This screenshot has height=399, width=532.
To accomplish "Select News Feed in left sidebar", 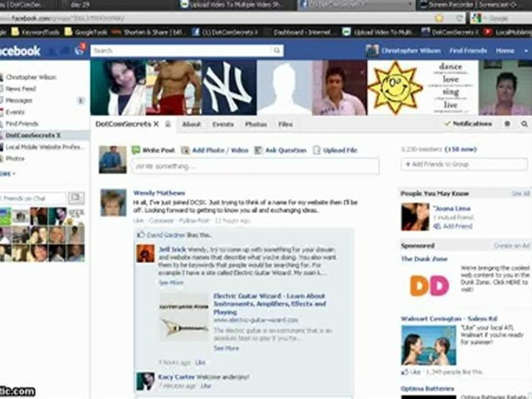I will [21, 89].
